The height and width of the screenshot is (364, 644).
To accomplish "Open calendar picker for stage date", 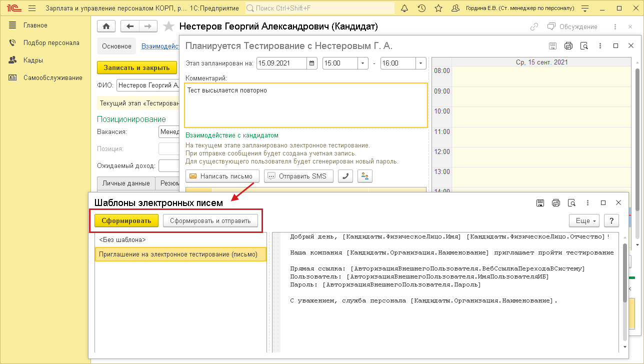I will click(x=312, y=63).
